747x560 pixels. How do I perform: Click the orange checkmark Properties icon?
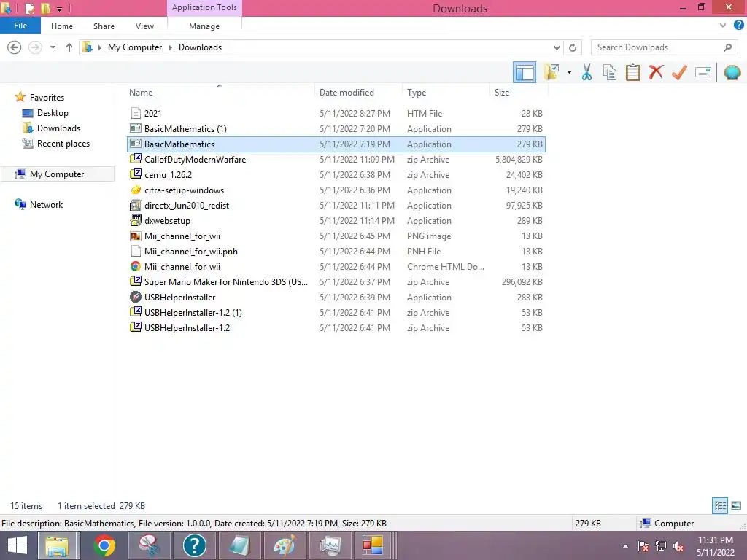pos(679,72)
